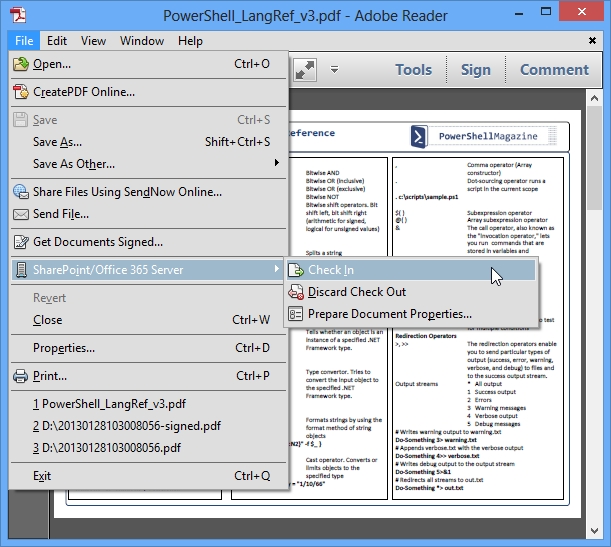Open the Sign pane
This screenshot has height=547, width=611.
[x=476, y=70]
